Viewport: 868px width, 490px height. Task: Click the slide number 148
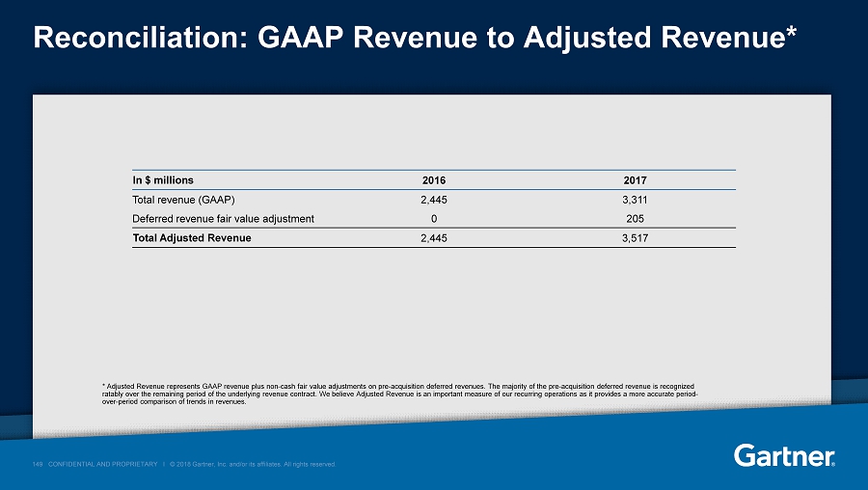[38, 464]
